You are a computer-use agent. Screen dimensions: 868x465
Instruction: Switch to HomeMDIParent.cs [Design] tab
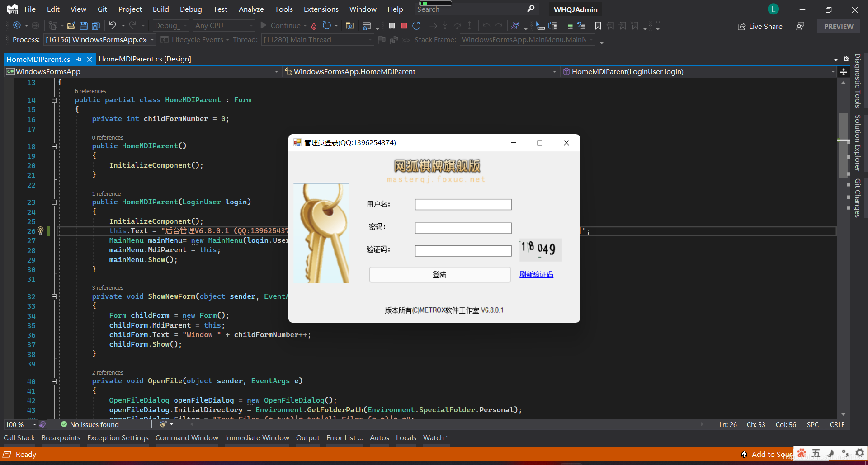click(145, 59)
